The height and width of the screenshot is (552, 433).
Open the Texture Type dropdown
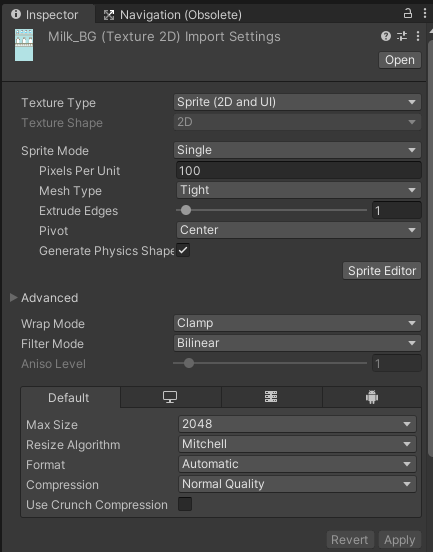pos(297,102)
